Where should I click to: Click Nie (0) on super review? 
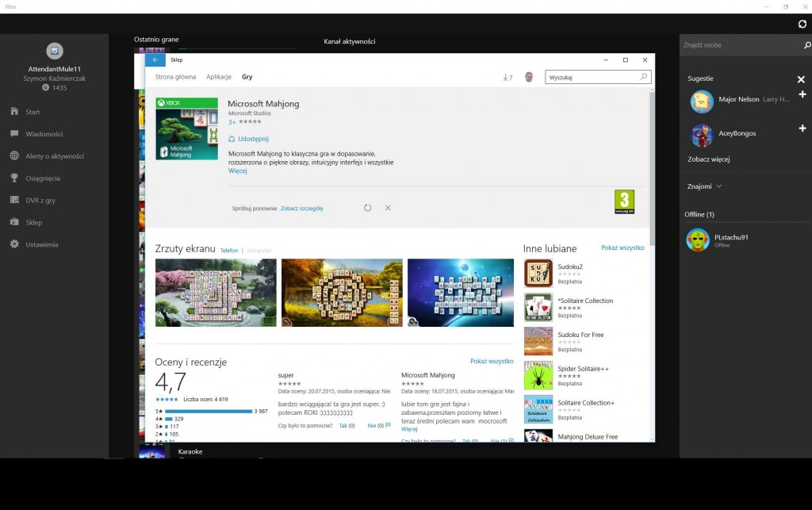[x=375, y=426]
